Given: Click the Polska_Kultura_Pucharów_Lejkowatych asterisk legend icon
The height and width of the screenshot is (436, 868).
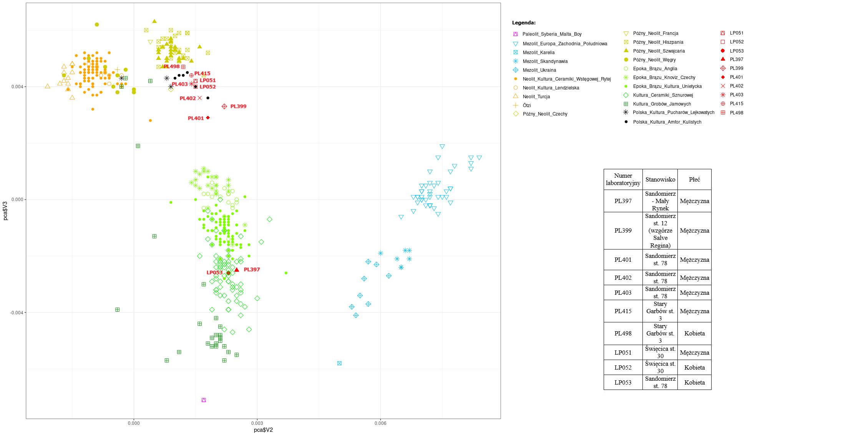Looking at the screenshot, I should (626, 112).
